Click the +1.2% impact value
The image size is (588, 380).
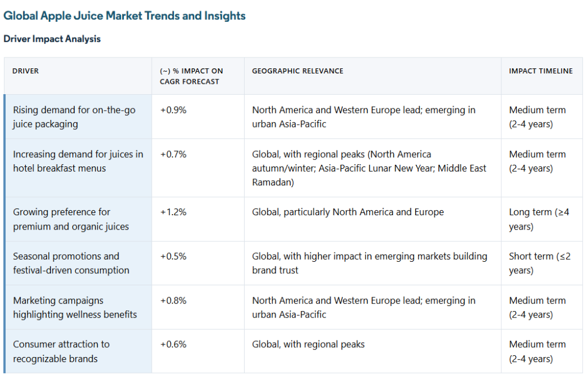point(173,212)
